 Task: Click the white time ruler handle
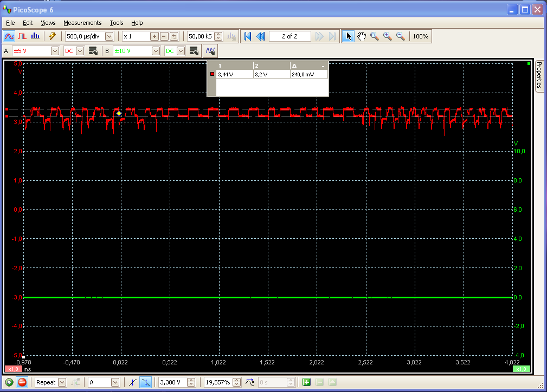[24, 357]
